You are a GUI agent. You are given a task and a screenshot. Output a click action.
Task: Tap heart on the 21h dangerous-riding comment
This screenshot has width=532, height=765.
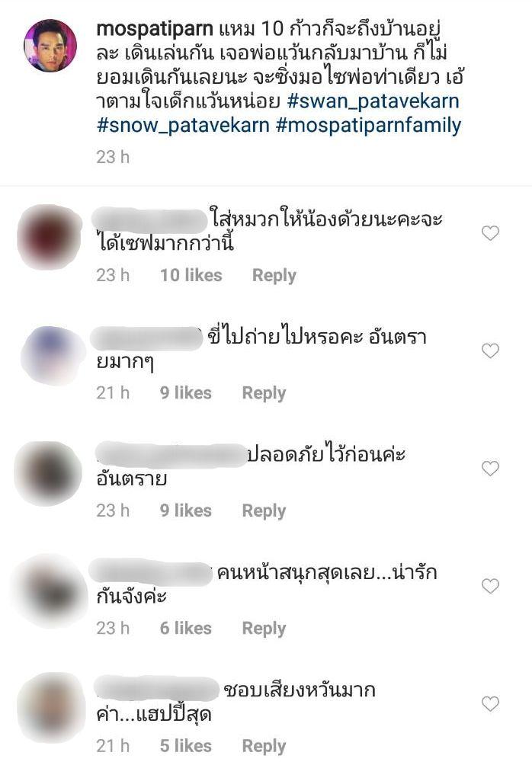[490, 350]
